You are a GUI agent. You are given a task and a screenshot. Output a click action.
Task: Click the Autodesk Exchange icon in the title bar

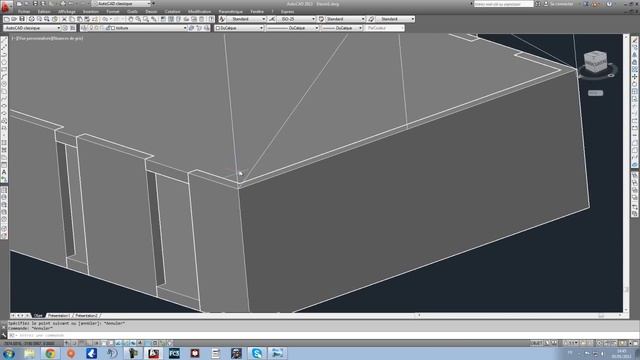[586, 4]
